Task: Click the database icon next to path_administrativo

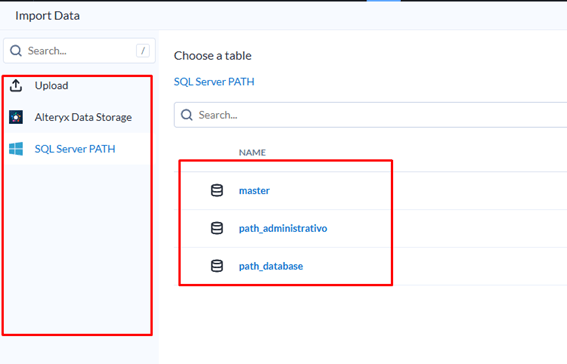Action: click(x=217, y=228)
